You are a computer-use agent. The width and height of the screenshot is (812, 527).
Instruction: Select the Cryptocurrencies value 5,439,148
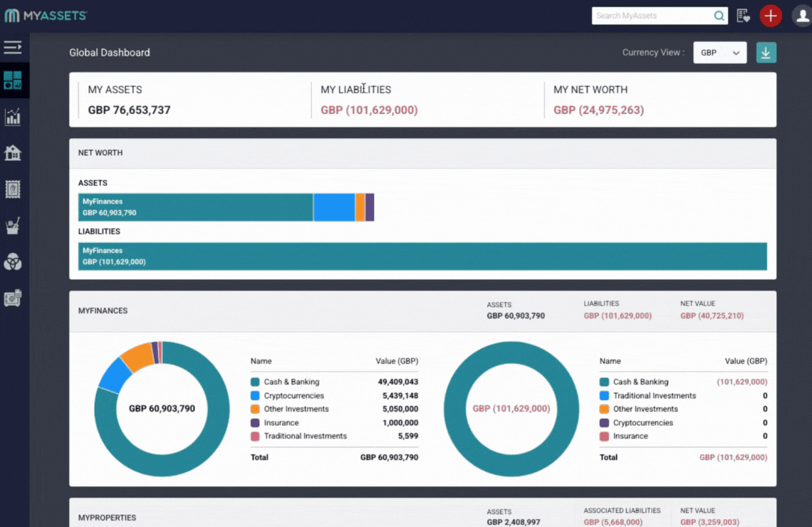pyautogui.click(x=400, y=395)
